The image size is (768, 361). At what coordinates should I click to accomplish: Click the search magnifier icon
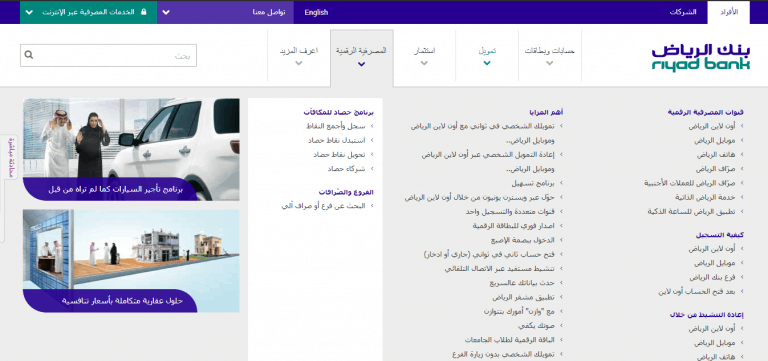pyautogui.click(x=29, y=55)
